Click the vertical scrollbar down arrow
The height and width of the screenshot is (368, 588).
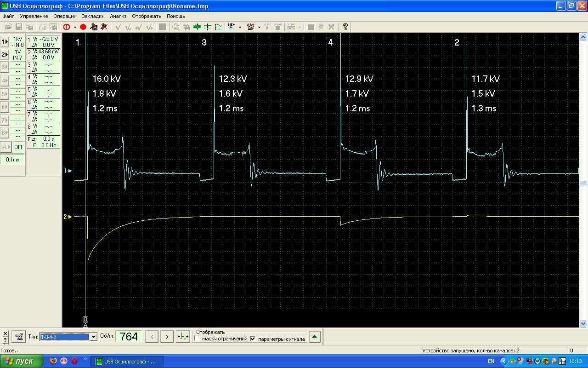click(583, 323)
